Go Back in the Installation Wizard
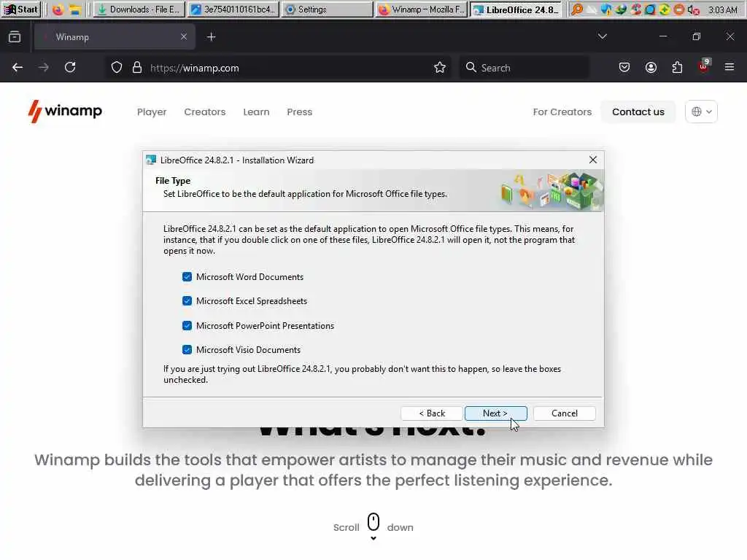The image size is (747, 560). point(432,413)
